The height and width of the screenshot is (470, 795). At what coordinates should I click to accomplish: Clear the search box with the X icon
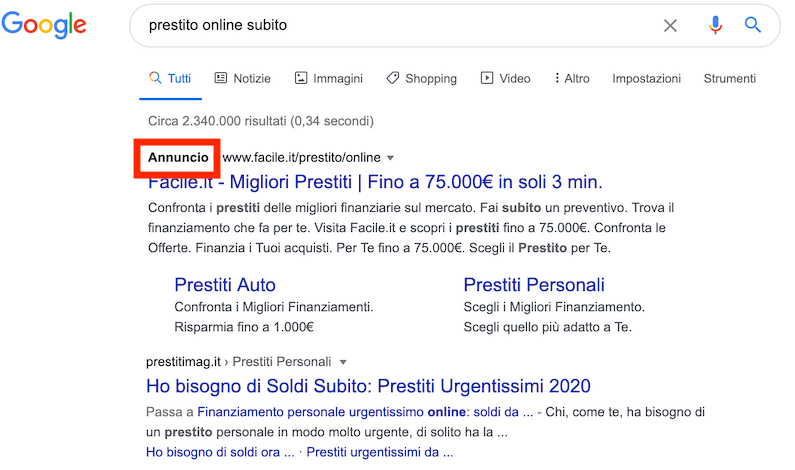coord(670,26)
